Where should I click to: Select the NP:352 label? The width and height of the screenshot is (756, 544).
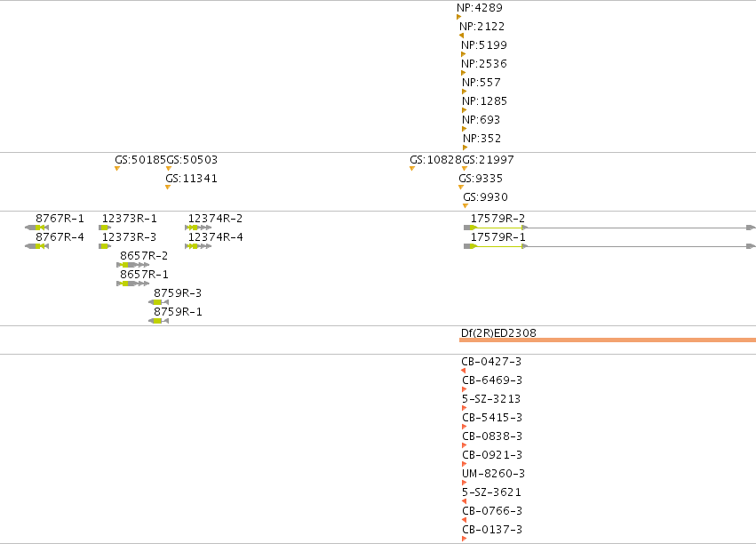tap(482, 139)
